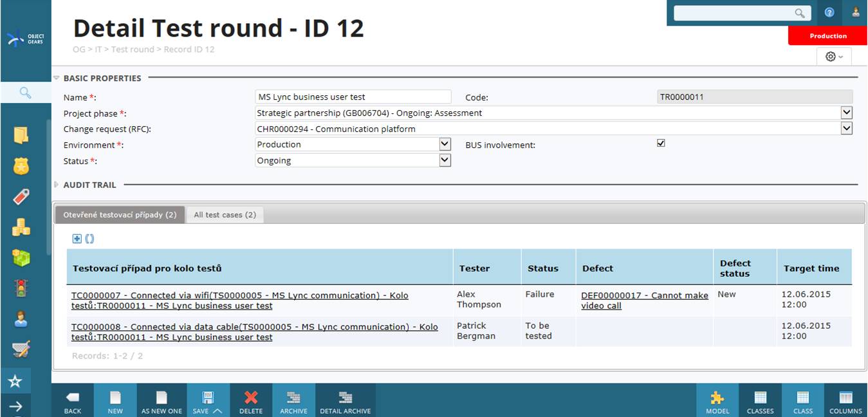Open the traffic light sidebar icon

[x=21, y=288]
